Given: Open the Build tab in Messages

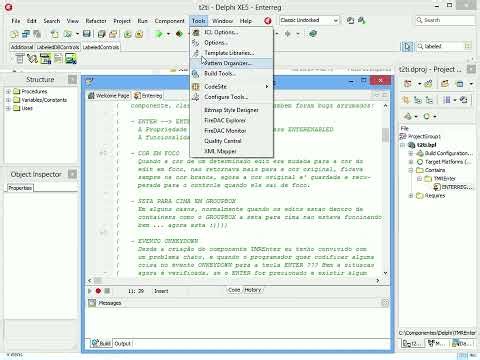Looking at the screenshot, I should (x=101, y=343).
